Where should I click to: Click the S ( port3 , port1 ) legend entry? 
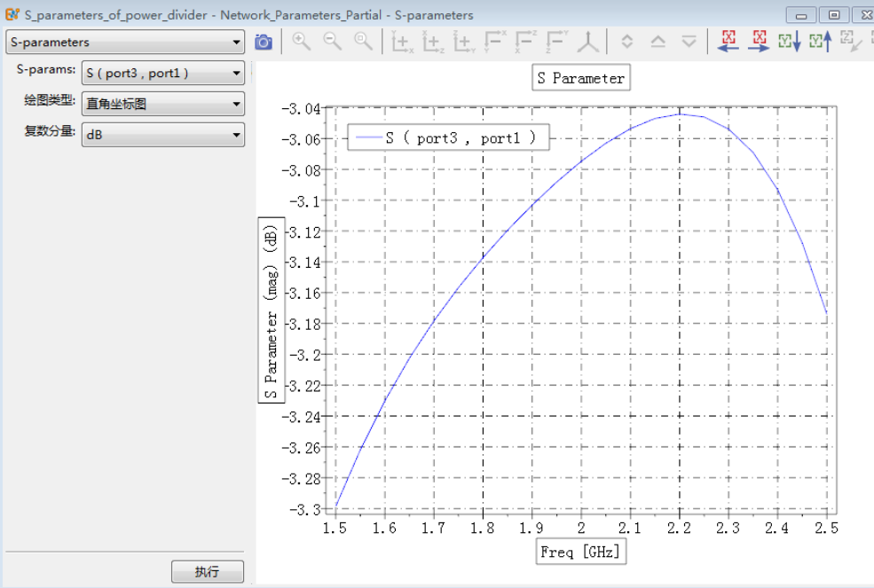(448, 137)
